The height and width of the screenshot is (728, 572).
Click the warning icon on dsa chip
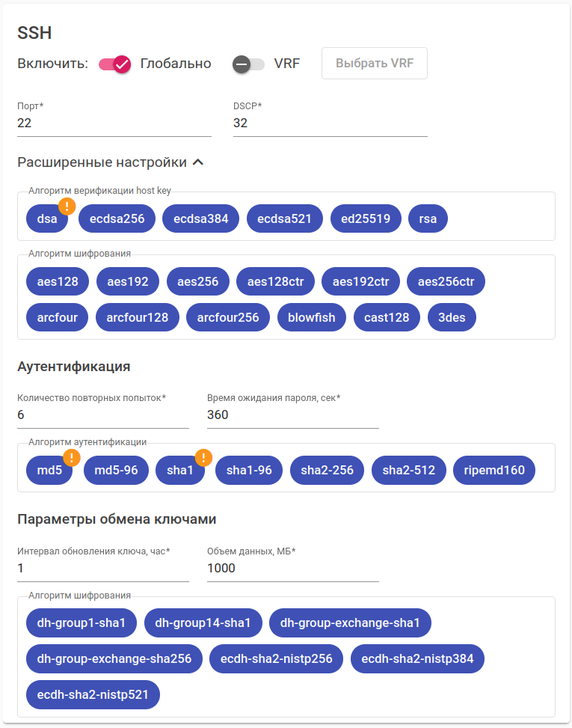click(x=67, y=207)
